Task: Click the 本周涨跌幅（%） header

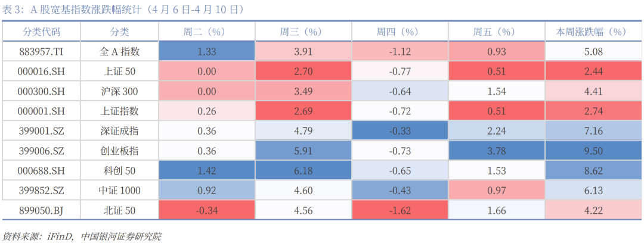Action: coord(592,32)
